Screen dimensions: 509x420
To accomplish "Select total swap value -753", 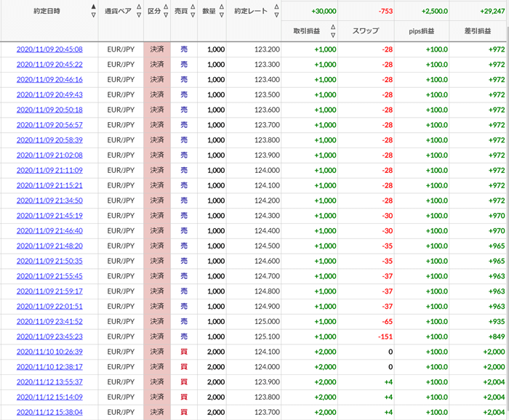I will click(x=385, y=12).
